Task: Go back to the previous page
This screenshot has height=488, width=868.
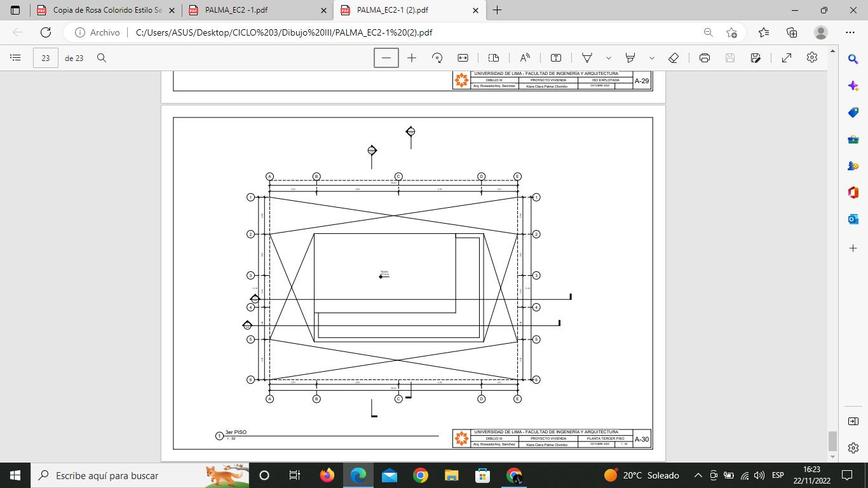Action: coord(18,32)
